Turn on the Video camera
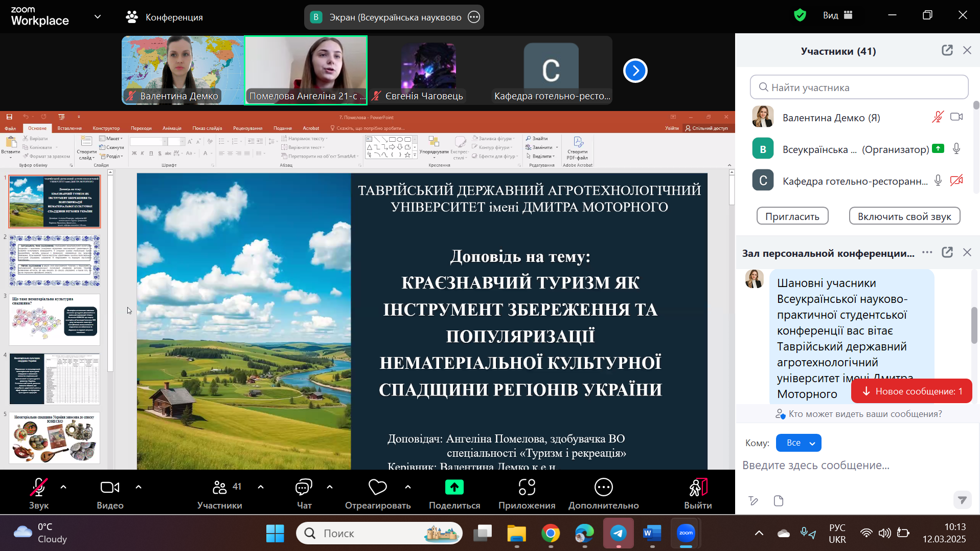The image size is (980, 551). coord(110,488)
